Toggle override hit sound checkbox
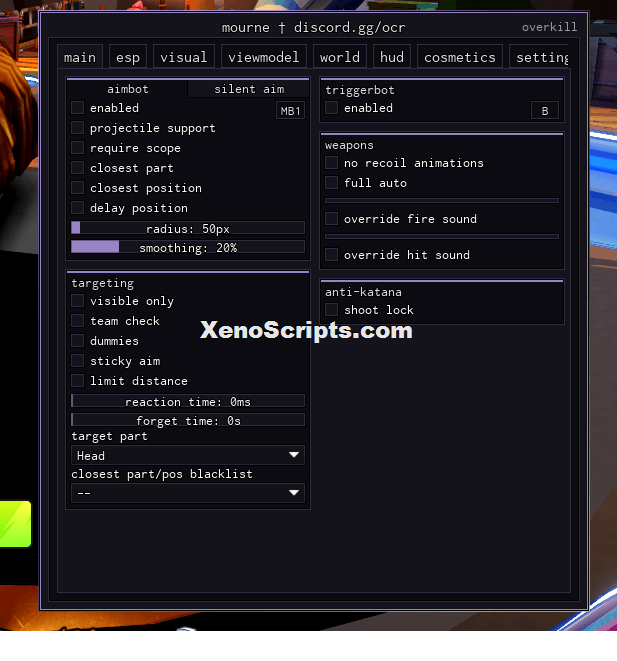This screenshot has width=617, height=661. tap(331, 255)
